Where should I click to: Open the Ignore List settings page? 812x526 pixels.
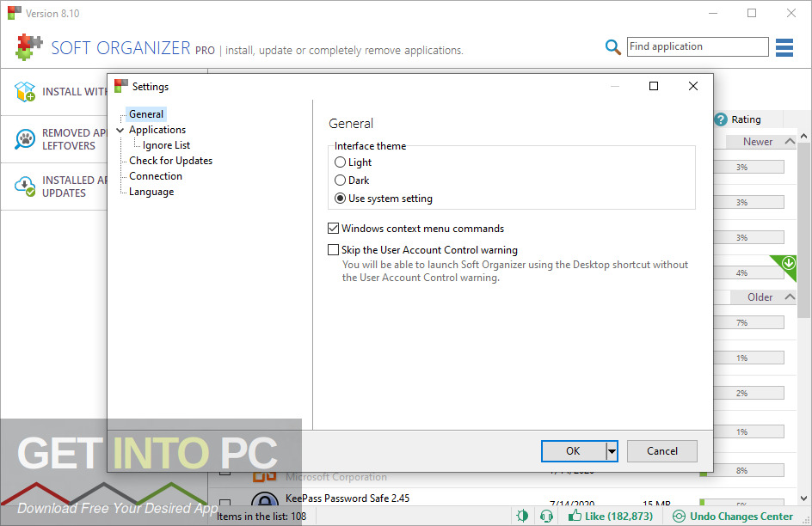pyautogui.click(x=166, y=145)
